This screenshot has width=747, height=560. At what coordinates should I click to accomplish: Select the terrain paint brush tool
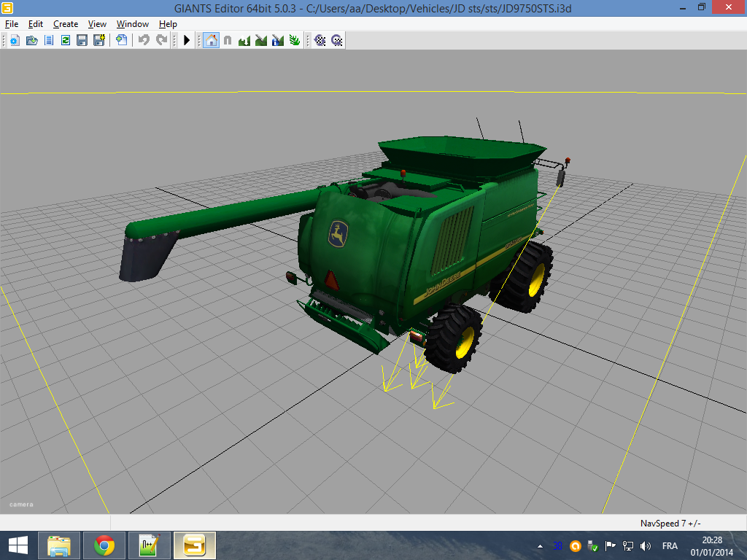[261, 41]
